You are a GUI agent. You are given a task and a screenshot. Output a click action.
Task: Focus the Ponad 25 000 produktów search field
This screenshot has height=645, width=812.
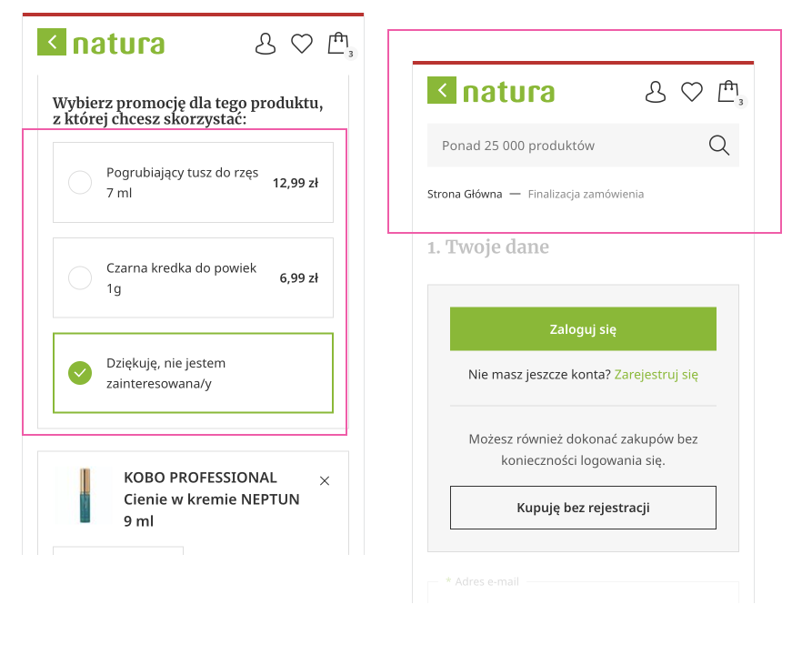tap(564, 146)
